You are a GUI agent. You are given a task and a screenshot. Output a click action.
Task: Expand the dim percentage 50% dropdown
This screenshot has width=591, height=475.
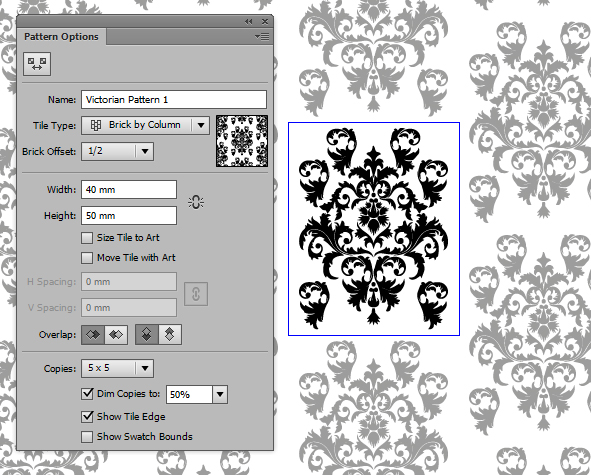point(196,395)
